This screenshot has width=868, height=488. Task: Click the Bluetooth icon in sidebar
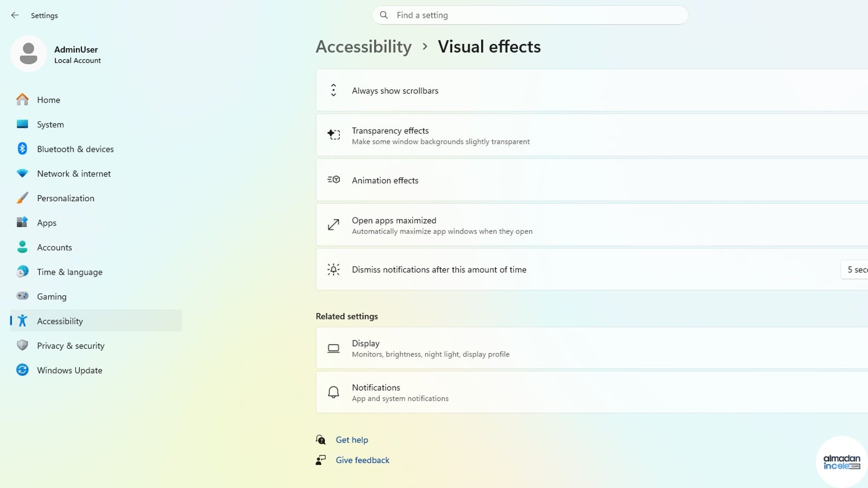[x=22, y=149]
